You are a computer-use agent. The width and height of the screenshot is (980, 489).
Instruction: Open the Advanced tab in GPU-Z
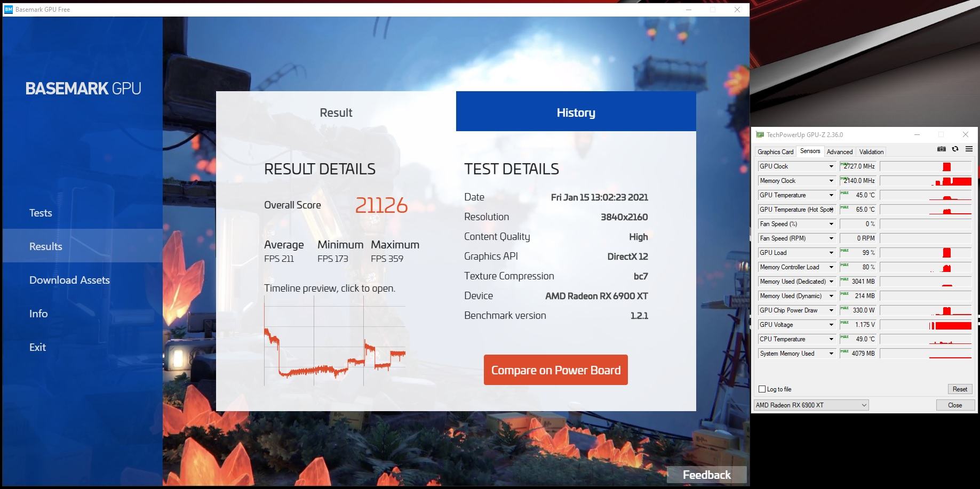(x=840, y=152)
